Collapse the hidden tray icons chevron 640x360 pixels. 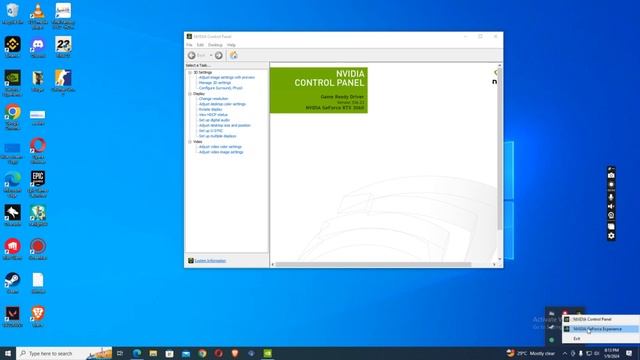(x=564, y=353)
